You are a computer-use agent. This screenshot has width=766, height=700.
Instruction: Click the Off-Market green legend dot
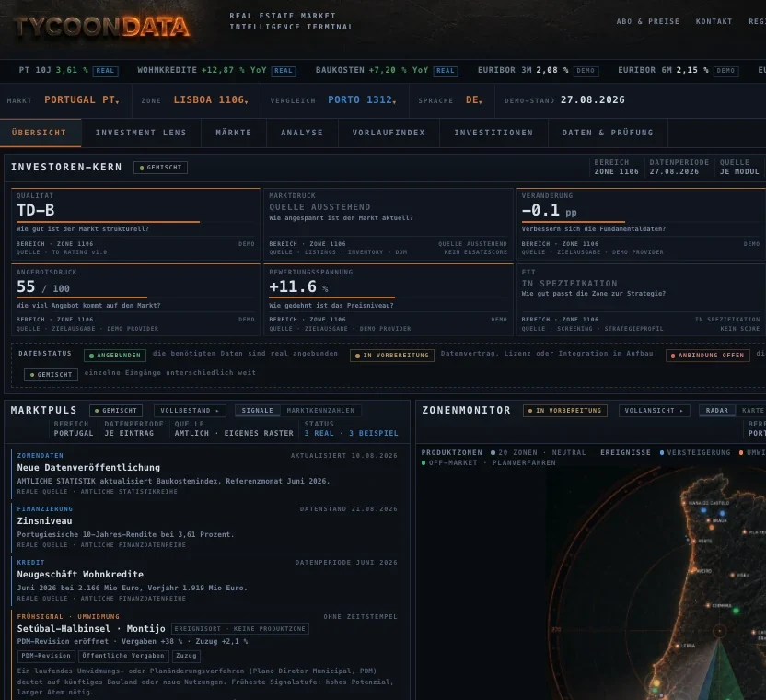click(x=424, y=462)
